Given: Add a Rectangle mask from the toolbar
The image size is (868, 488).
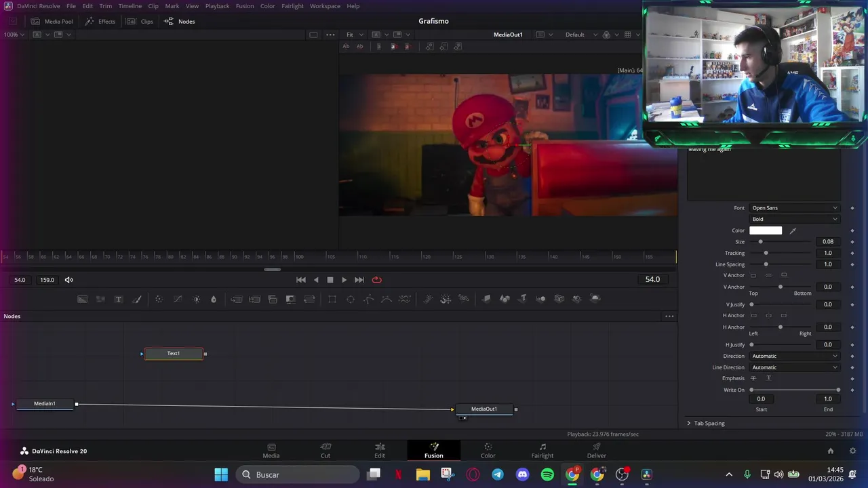Looking at the screenshot, I should point(332,299).
